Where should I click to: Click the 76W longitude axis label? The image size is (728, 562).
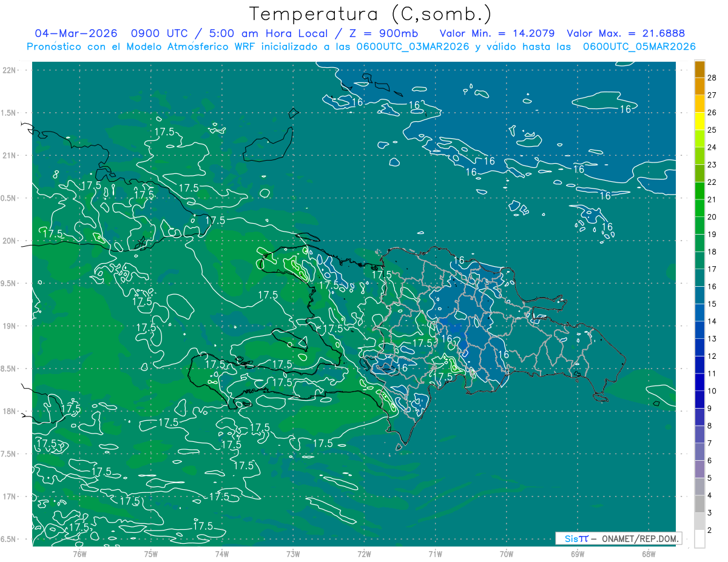point(79,554)
